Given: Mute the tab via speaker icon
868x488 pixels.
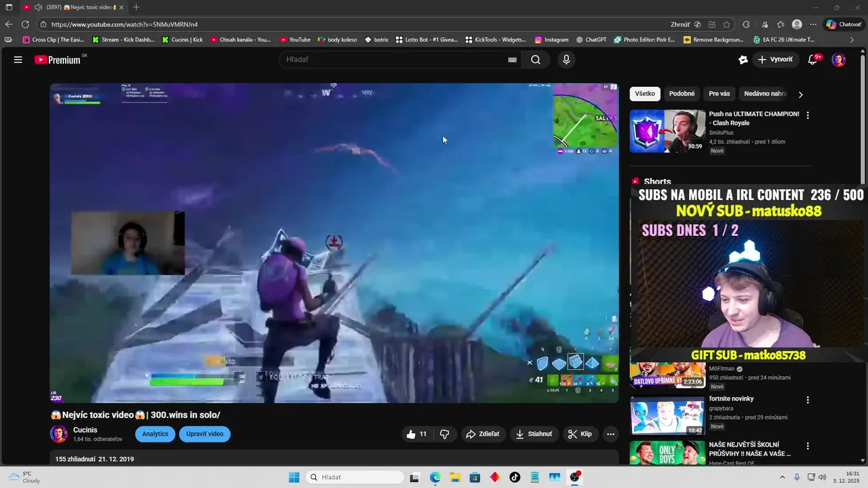Looking at the screenshot, I should (x=38, y=7).
